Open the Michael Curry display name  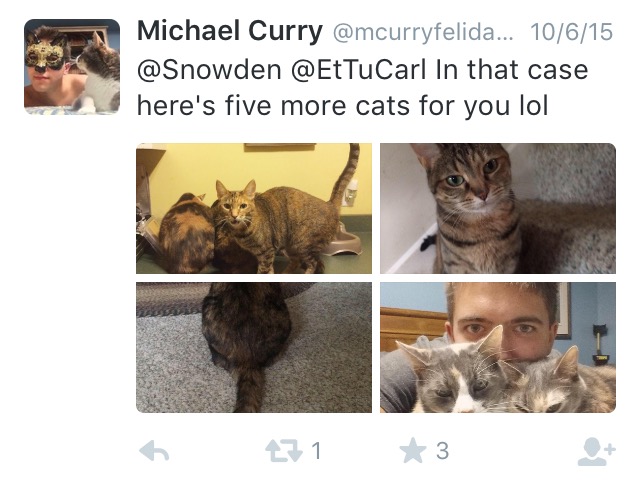coord(230,31)
